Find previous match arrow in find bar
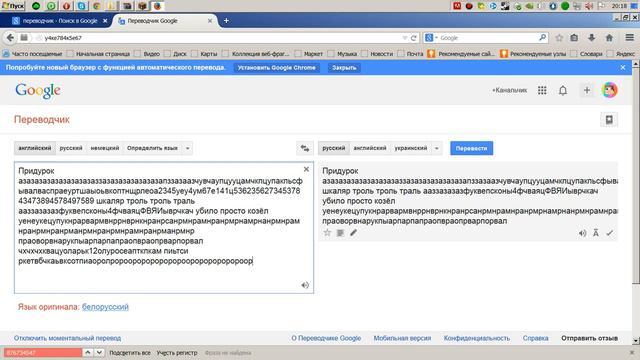 point(88,352)
